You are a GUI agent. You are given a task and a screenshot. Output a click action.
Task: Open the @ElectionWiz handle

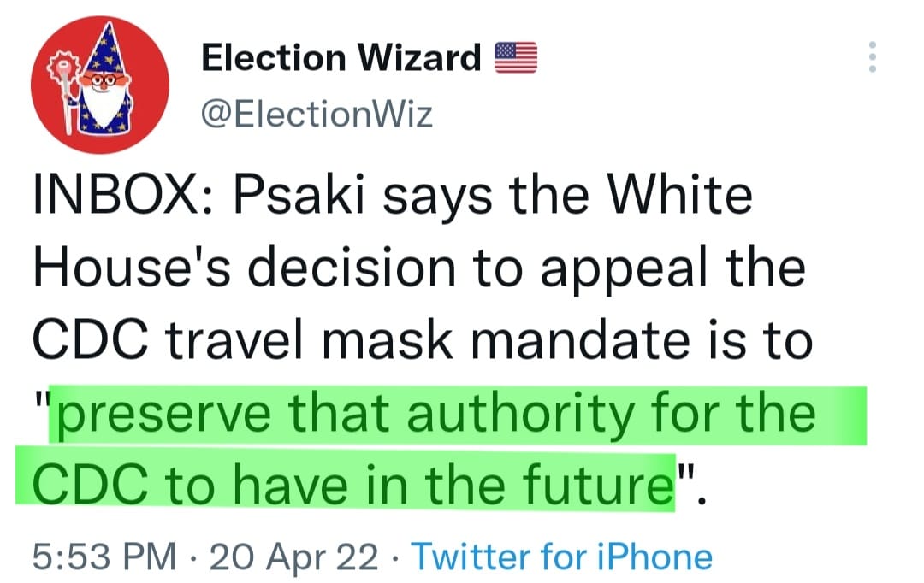click(x=317, y=113)
